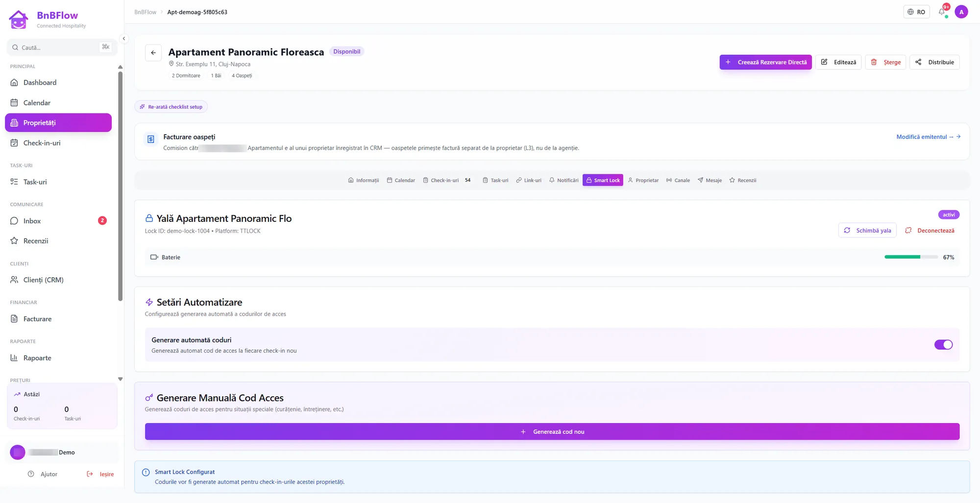Screen dimensions: 980x503
Task: Click the Distribuie share button
Action: coord(934,62)
